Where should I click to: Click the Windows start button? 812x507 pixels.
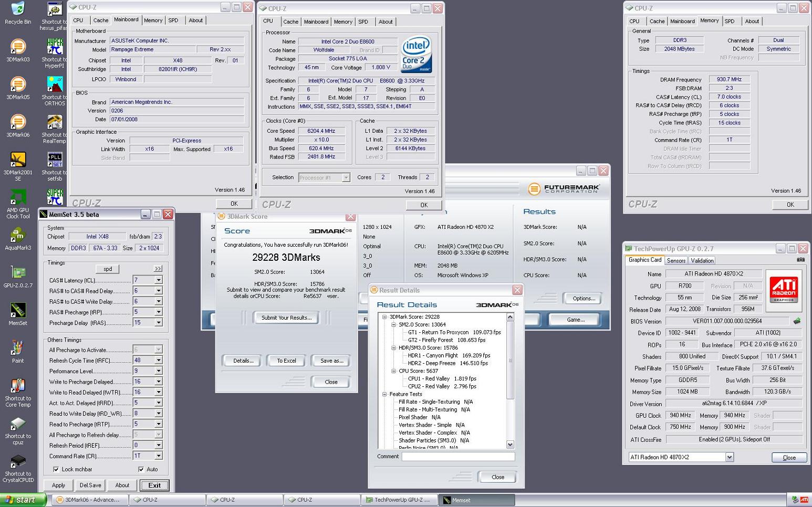coord(24,500)
